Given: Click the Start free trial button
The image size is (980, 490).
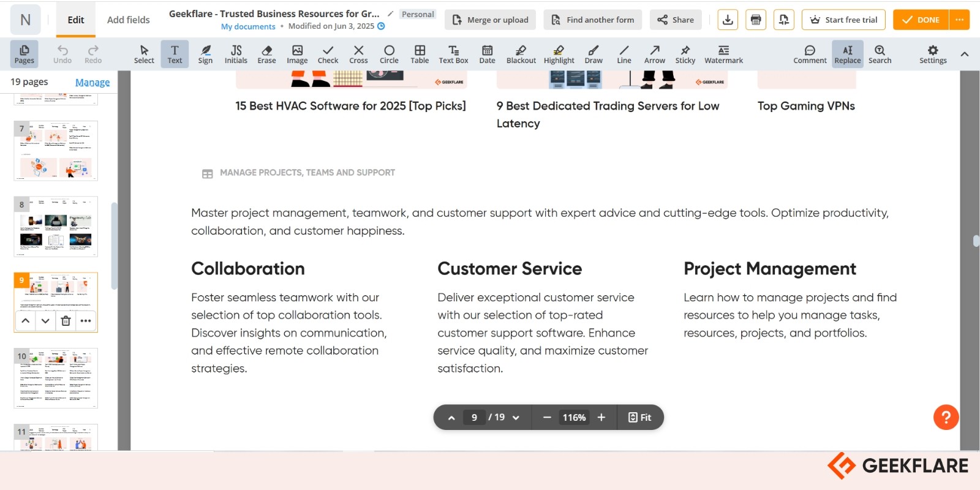Looking at the screenshot, I should tap(843, 20).
